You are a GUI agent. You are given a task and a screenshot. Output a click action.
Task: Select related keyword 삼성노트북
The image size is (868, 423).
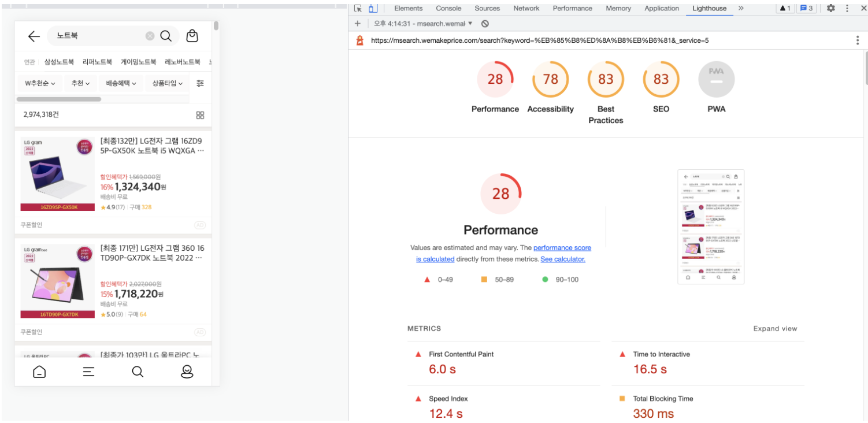[59, 62]
